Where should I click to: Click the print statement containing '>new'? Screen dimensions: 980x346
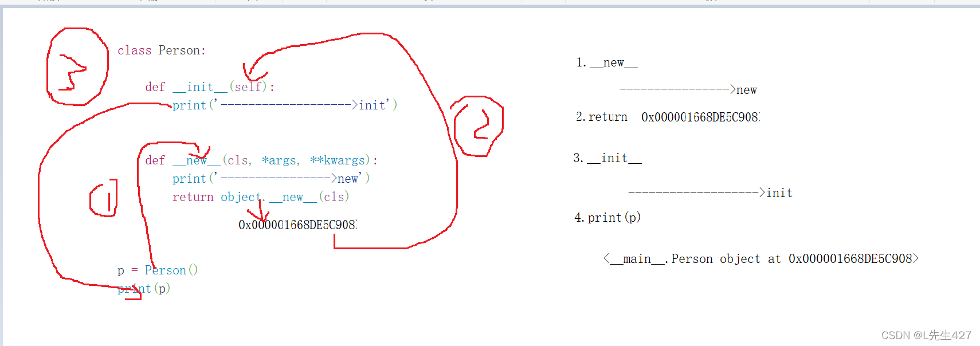coord(271,179)
